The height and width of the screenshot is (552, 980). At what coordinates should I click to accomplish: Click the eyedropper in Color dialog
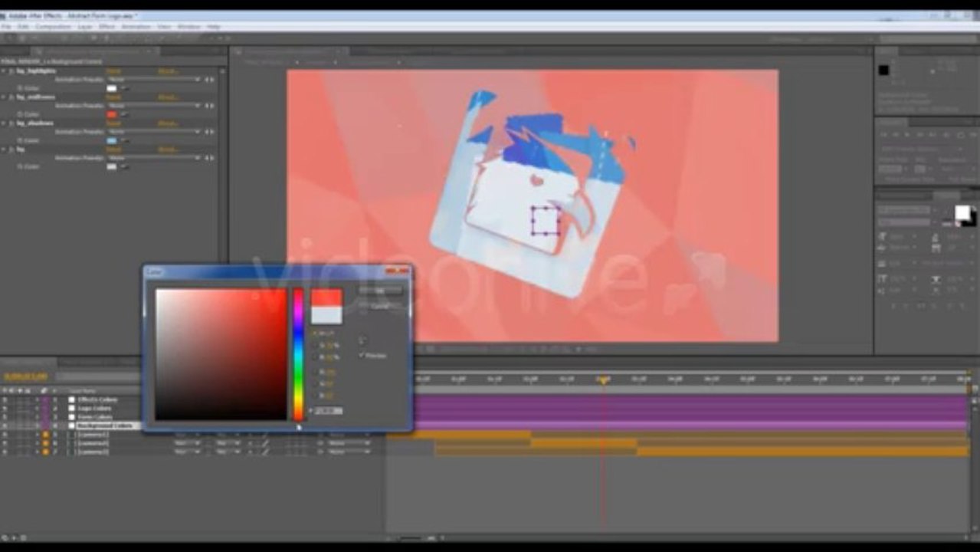(362, 339)
